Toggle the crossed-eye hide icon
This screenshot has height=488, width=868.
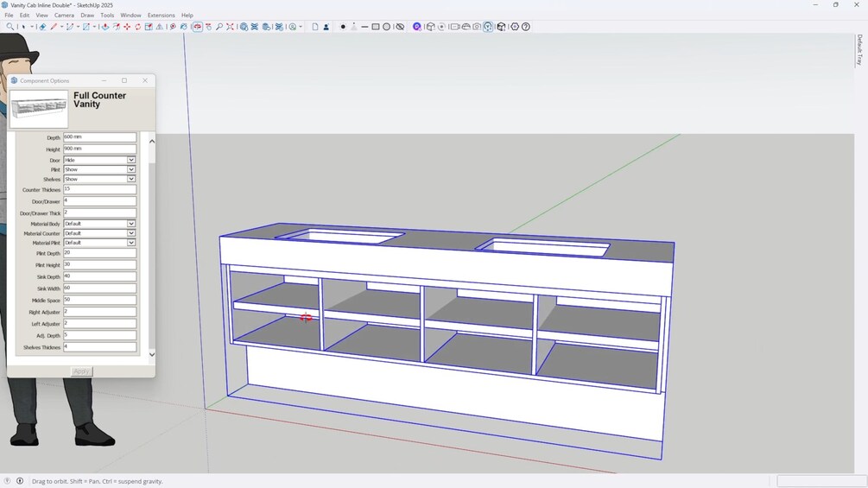pyautogui.click(x=400, y=27)
